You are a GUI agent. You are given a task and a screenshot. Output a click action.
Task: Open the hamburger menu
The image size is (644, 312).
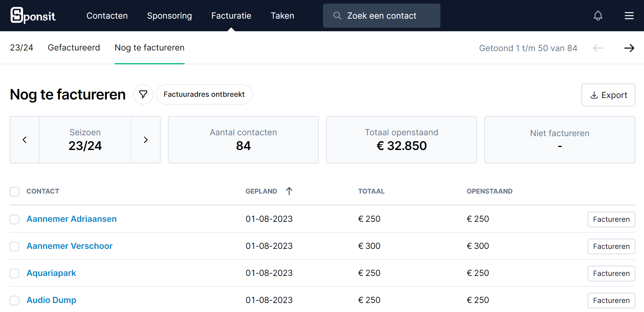[x=629, y=16]
